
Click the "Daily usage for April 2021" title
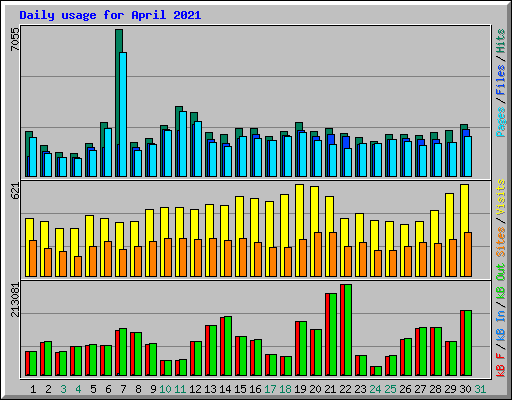[x=110, y=15]
